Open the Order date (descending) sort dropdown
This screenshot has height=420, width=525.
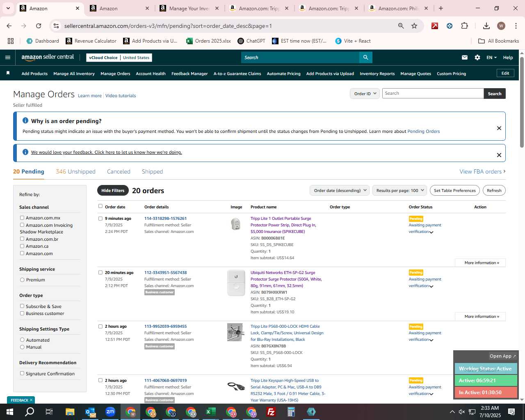(340, 190)
